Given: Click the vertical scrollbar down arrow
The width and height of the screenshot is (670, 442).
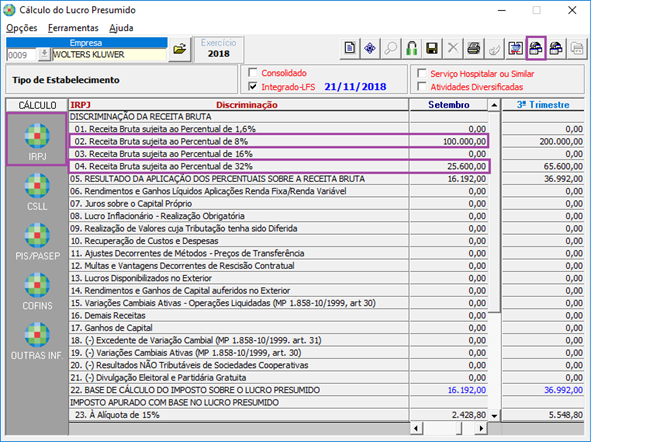Looking at the screenshot, I should (494, 415).
